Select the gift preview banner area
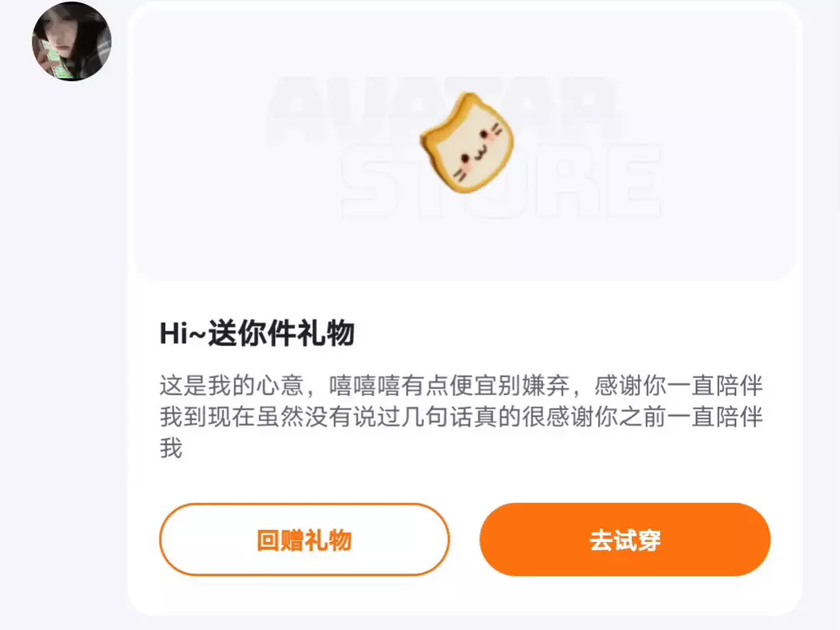The width and height of the screenshot is (840, 630). 465,140
